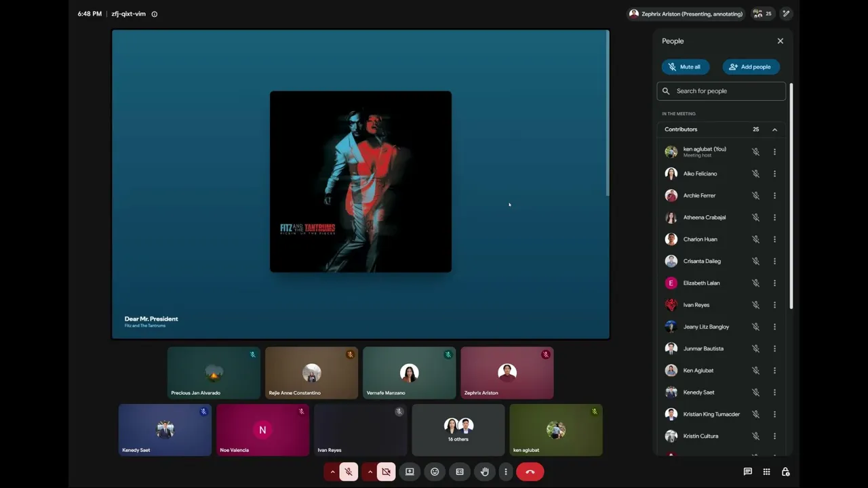Screen dimensions: 868x488
Task: Raise your hand
Action: click(485, 472)
